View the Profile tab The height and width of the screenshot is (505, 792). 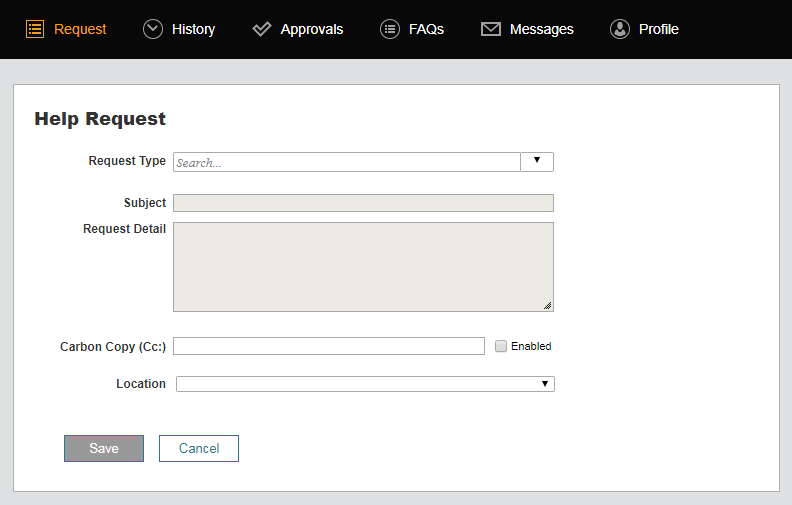click(658, 29)
